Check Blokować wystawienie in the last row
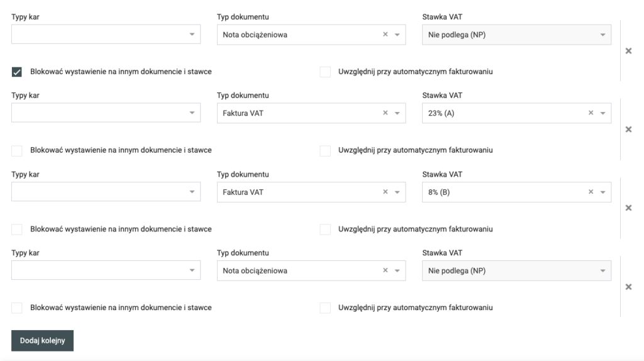Image resolution: width=644 pixels, height=361 pixels. pos(17,308)
